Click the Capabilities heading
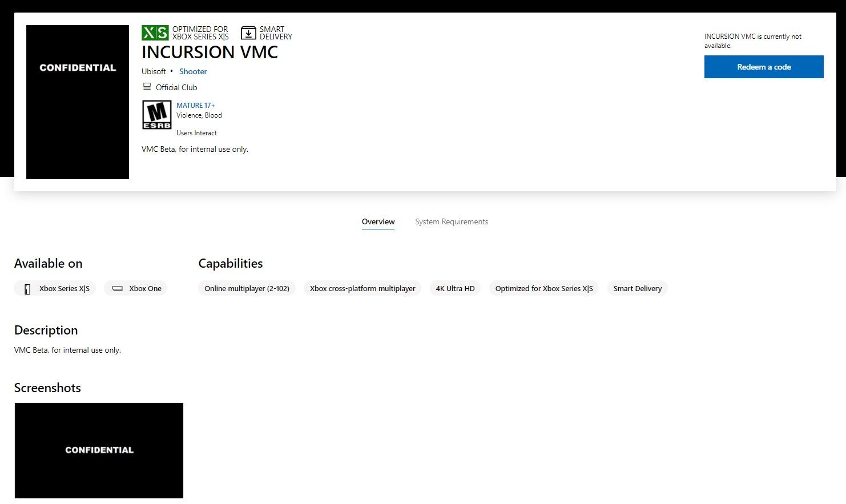The height and width of the screenshot is (504, 846). [x=230, y=263]
